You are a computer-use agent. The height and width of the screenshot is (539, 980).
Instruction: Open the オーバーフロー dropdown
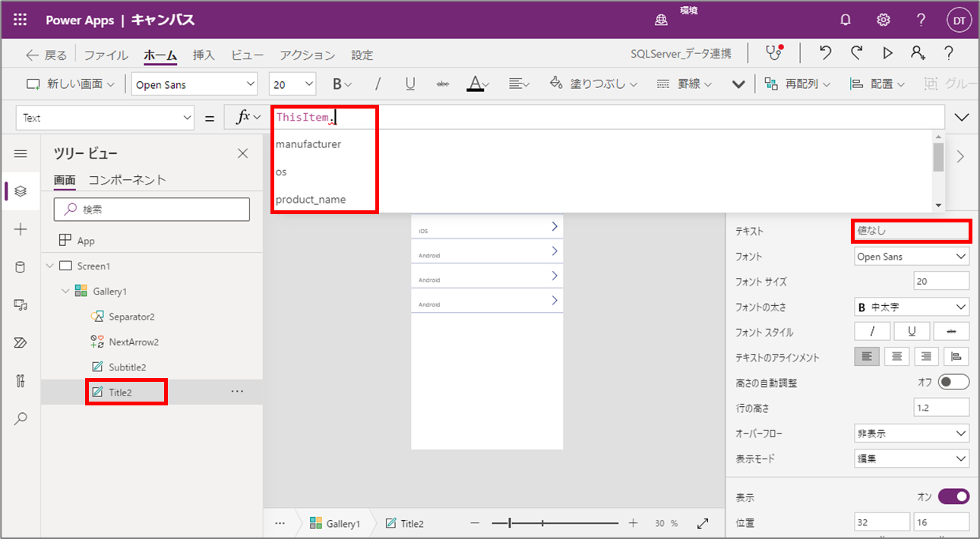[x=912, y=433]
